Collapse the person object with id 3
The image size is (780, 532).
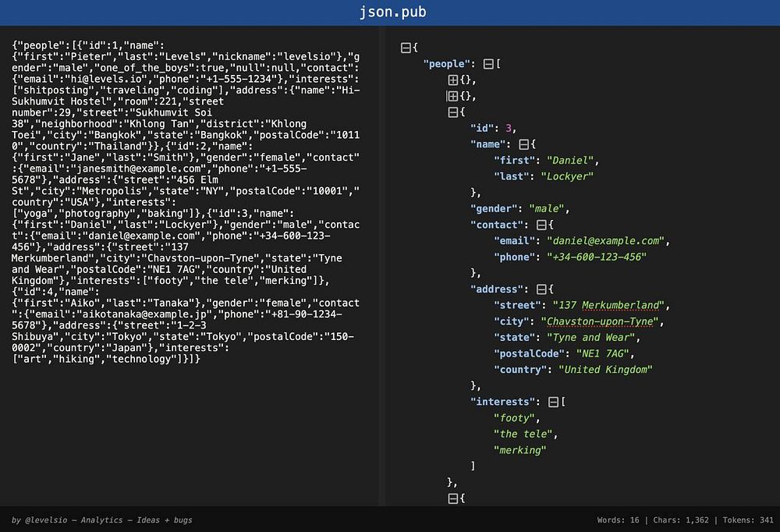452,112
